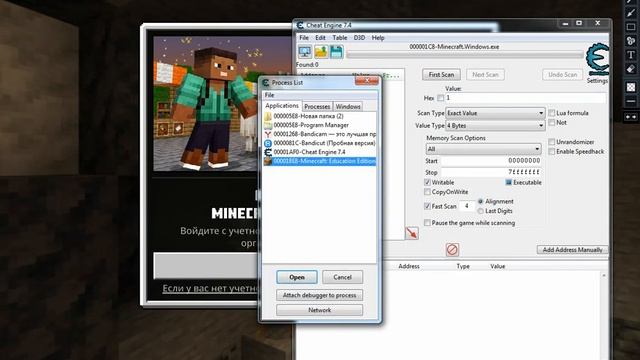Select the Cheat Engine 7.4 process row
Image resolution: width=640 pixels, height=360 pixels.
(320, 152)
